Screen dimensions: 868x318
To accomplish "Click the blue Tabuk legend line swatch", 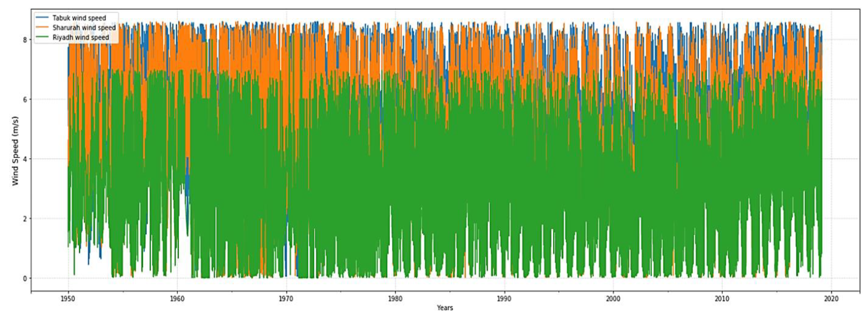I will pyautogui.click(x=42, y=17).
